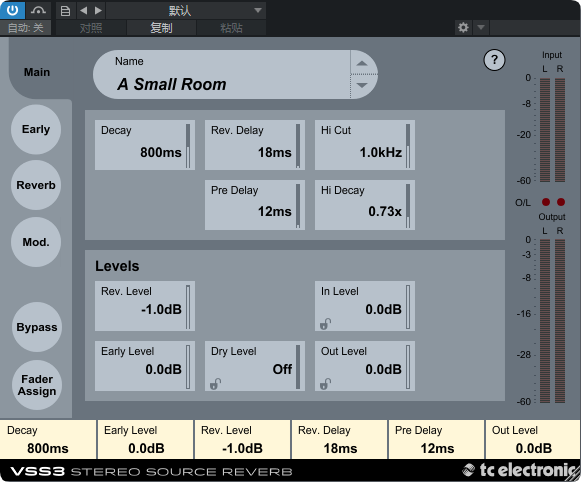Screen dimensions: 581x482
Task: Adjust the Rev. Level slider bar
Action: 188,307
